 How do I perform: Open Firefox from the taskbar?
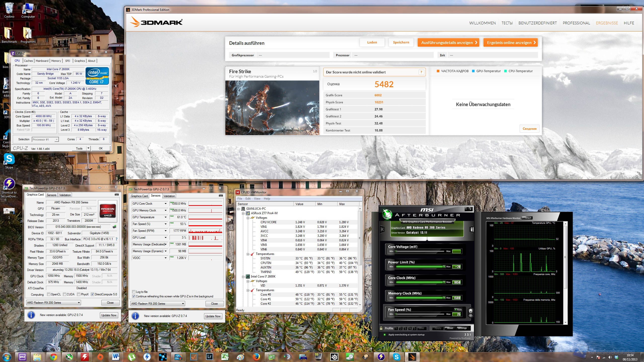click(x=256, y=357)
